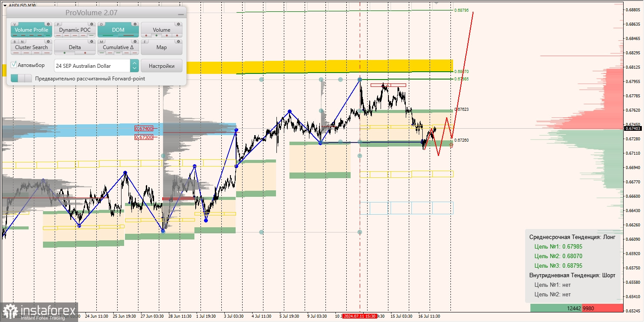Minimize the ProVolume 2.07 panel
The height and width of the screenshot is (322, 644).
181,14
